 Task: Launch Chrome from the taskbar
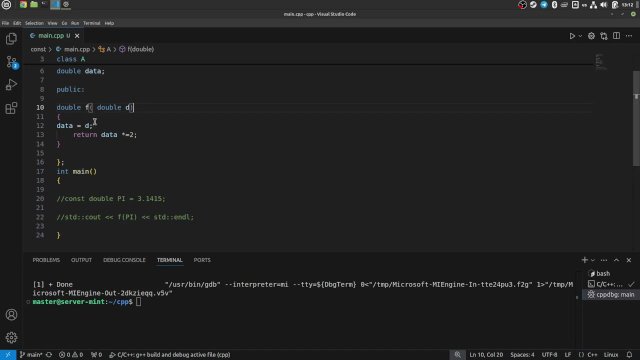pos(23,5)
